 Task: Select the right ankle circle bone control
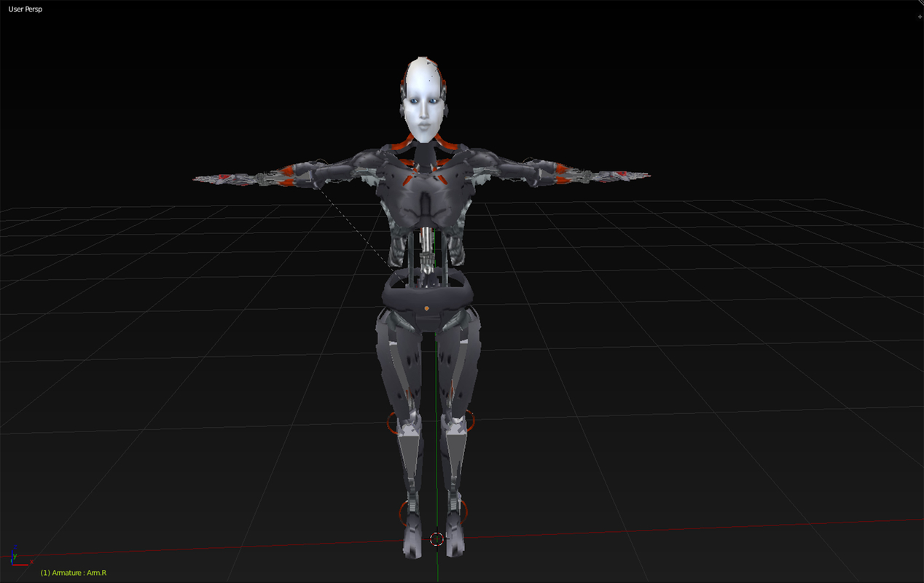coord(399,512)
